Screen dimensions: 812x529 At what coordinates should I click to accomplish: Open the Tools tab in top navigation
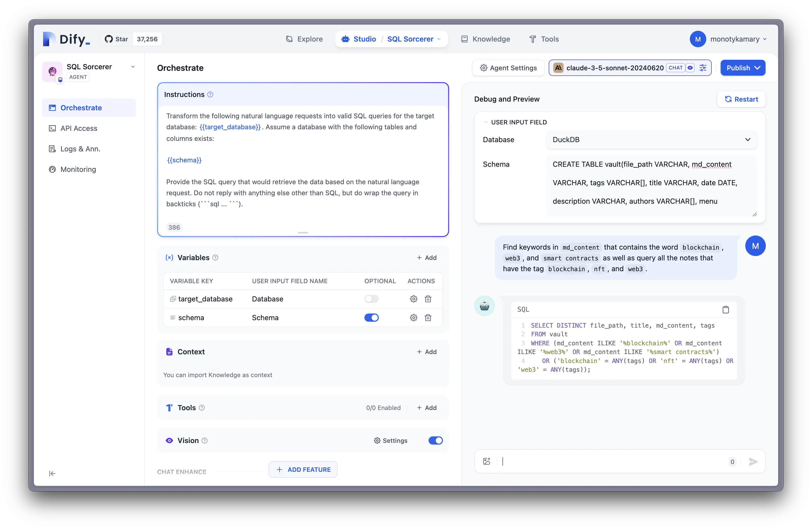point(544,39)
